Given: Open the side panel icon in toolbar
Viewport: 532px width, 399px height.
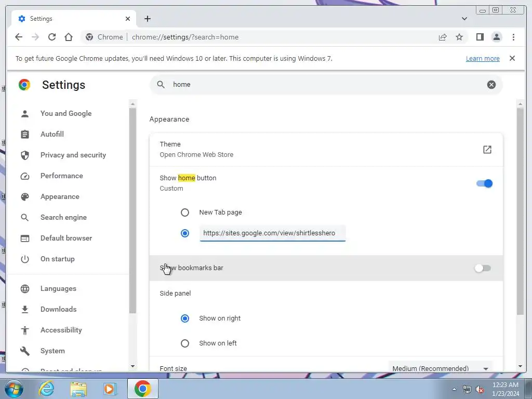Looking at the screenshot, I should click(480, 37).
